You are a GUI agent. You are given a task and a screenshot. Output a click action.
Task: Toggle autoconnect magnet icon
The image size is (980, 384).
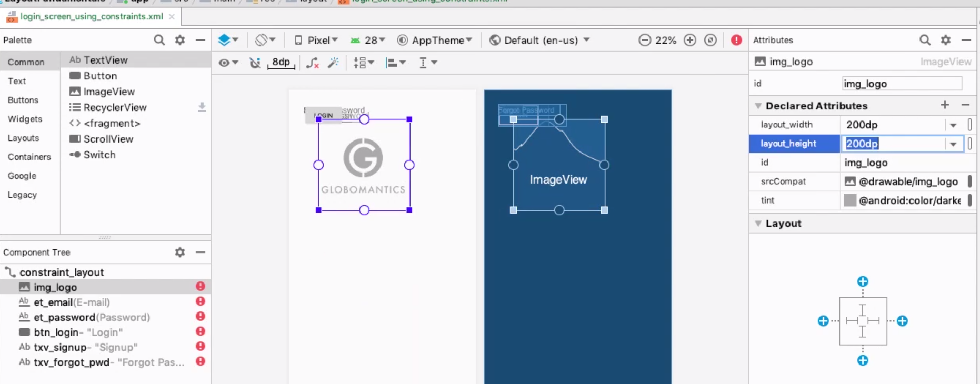tap(255, 63)
